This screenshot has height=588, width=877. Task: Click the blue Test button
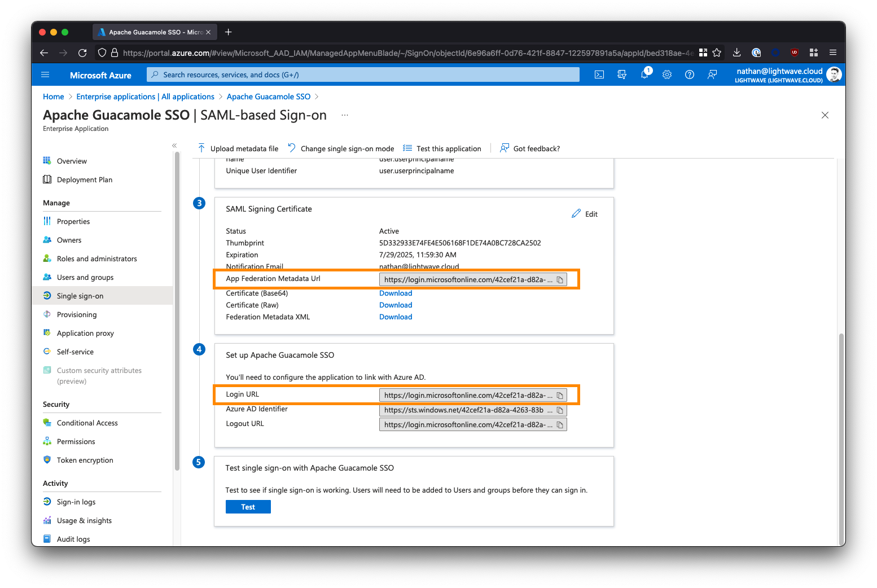(248, 507)
